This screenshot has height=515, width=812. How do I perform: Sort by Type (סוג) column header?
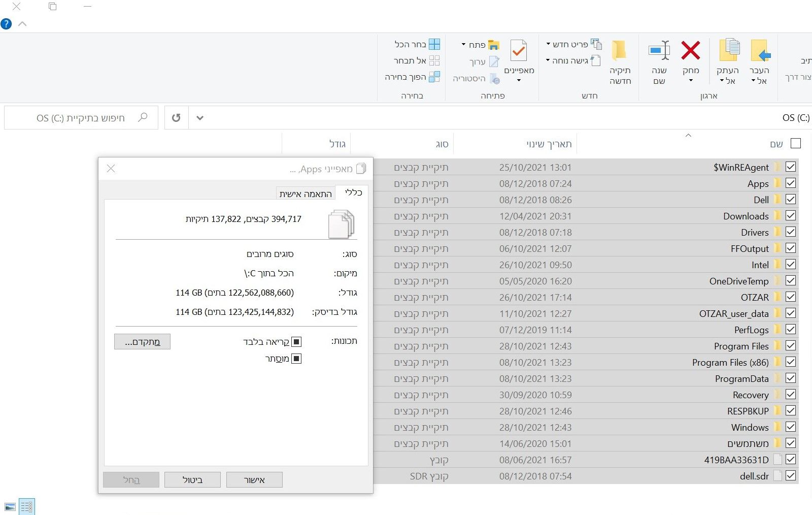pyautogui.click(x=442, y=144)
